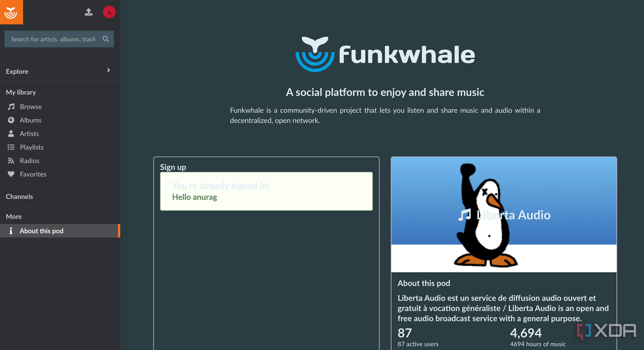Open the red user avatar menu

(109, 12)
